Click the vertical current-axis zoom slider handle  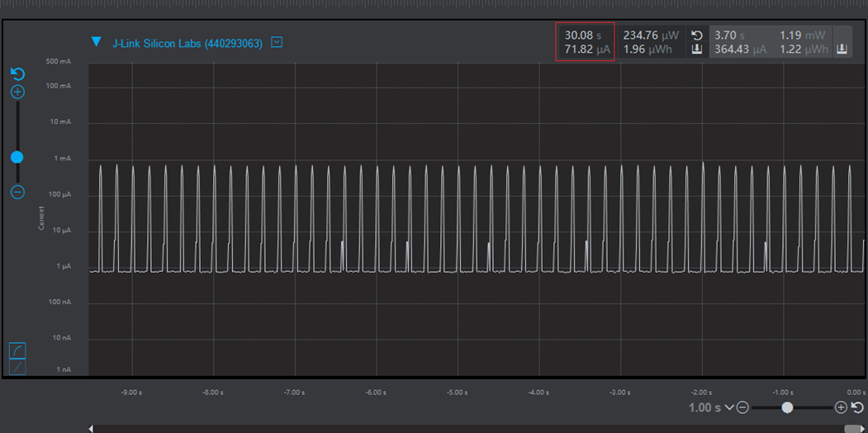[17, 157]
